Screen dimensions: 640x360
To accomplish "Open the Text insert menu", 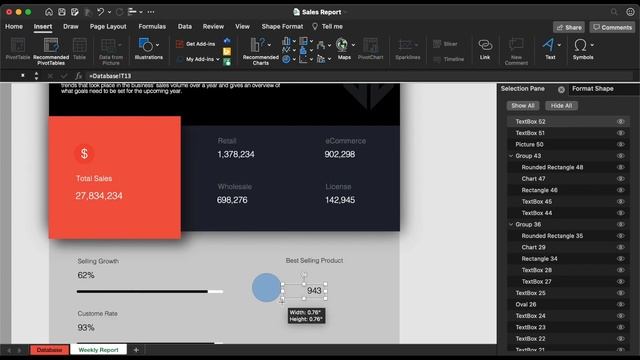I will click(x=550, y=49).
